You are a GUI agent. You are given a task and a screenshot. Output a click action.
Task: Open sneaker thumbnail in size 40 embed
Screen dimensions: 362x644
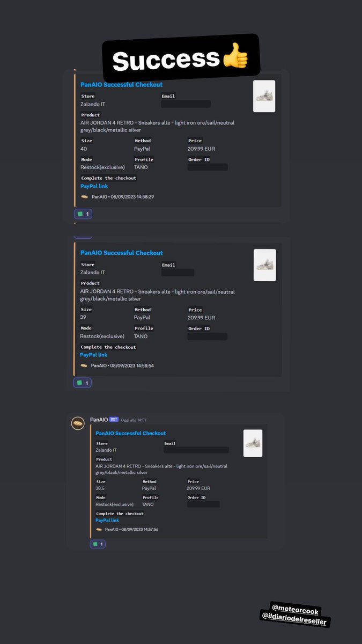pyautogui.click(x=264, y=96)
